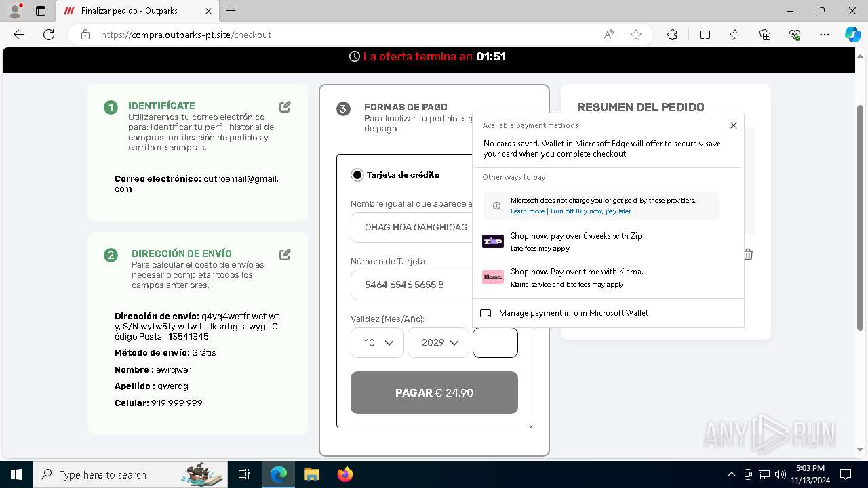Screen dimensions: 868x488
Task: Close the Finalizar pedido tab
Action: point(208,11)
